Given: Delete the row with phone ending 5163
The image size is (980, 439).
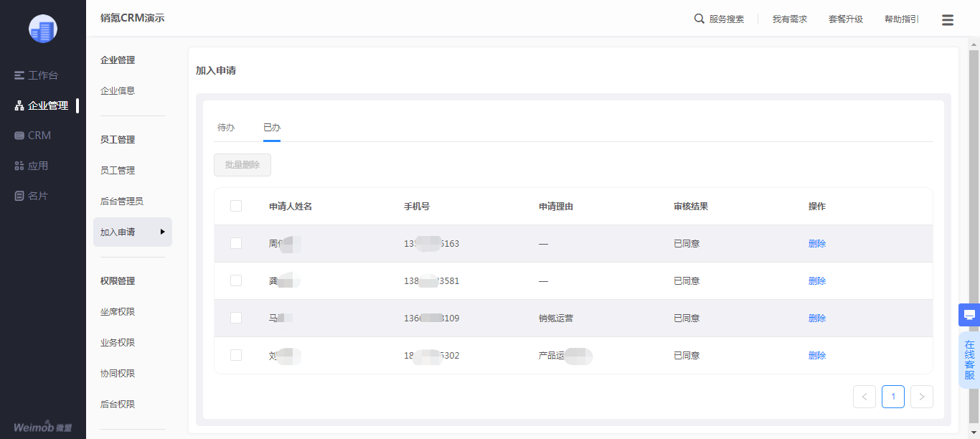Looking at the screenshot, I should pos(817,244).
